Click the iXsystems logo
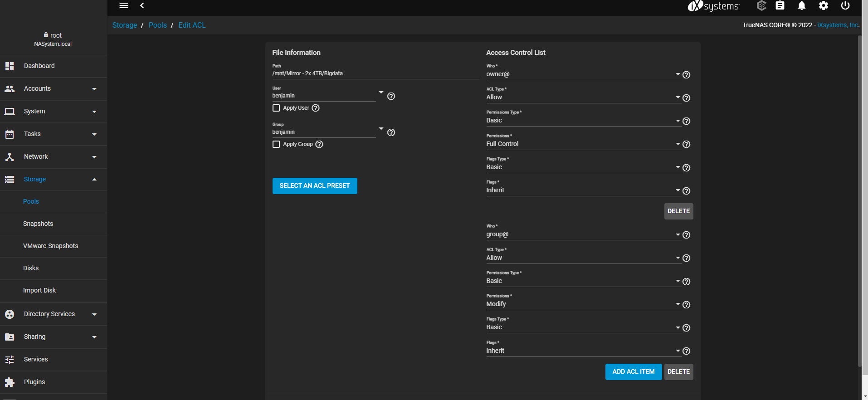 click(x=713, y=6)
